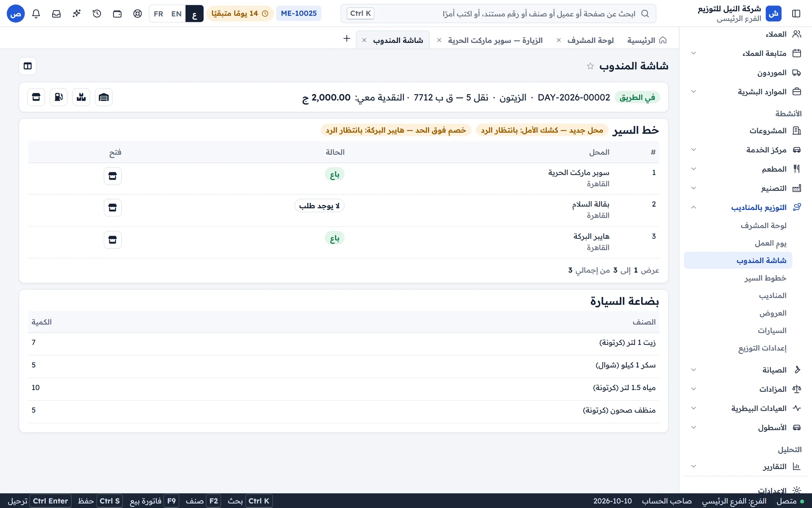Image resolution: width=812 pixels, height=508 pixels.
Task: Favorite شاشة المندوب with the star icon
Action: (590, 66)
